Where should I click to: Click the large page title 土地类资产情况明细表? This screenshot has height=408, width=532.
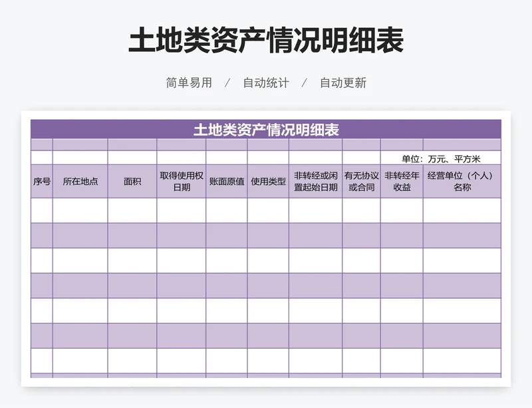[266, 41]
